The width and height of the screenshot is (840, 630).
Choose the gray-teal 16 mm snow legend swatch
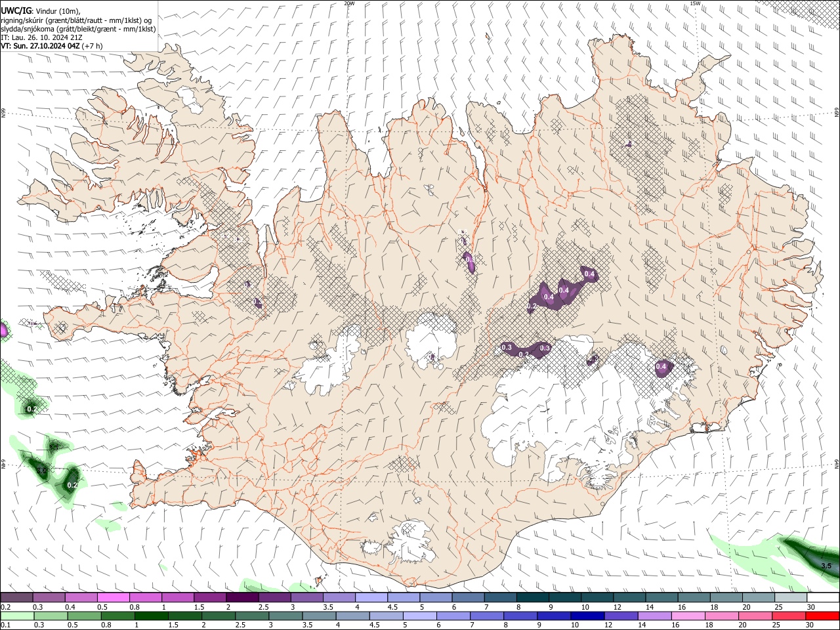pos(694,598)
